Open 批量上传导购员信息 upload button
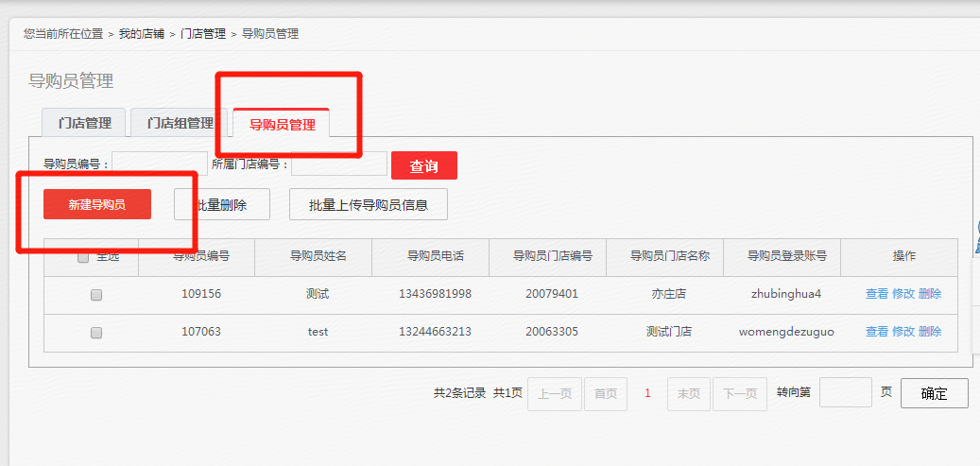 click(x=369, y=204)
